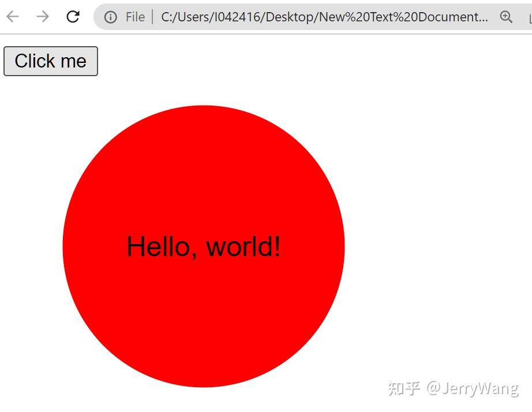The height and width of the screenshot is (412, 532).
Task: Click the back navigation arrow
Action: 12,16
